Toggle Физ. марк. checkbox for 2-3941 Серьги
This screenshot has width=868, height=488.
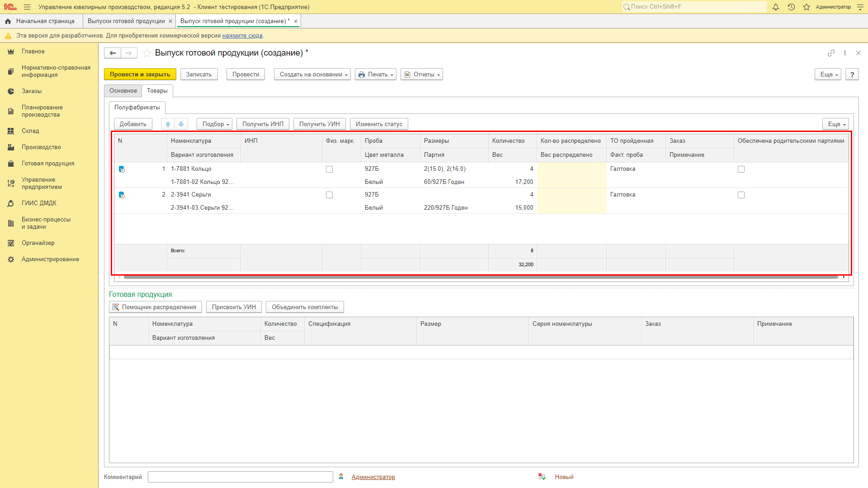[329, 195]
